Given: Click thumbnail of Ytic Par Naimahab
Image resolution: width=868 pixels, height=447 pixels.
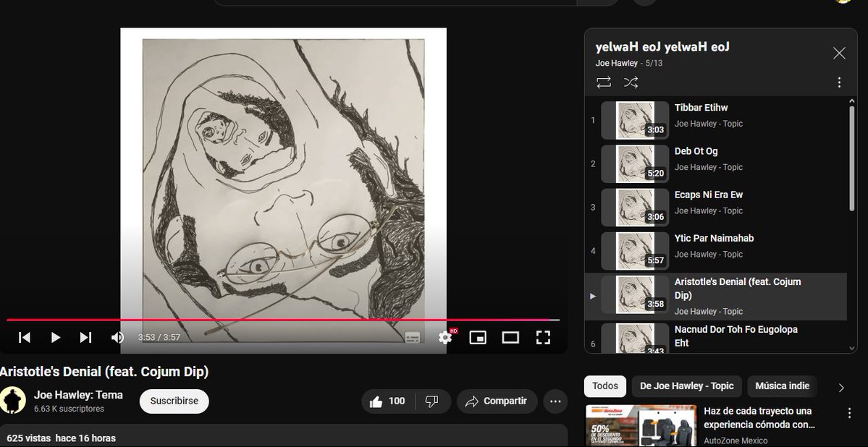Looking at the screenshot, I should [635, 251].
